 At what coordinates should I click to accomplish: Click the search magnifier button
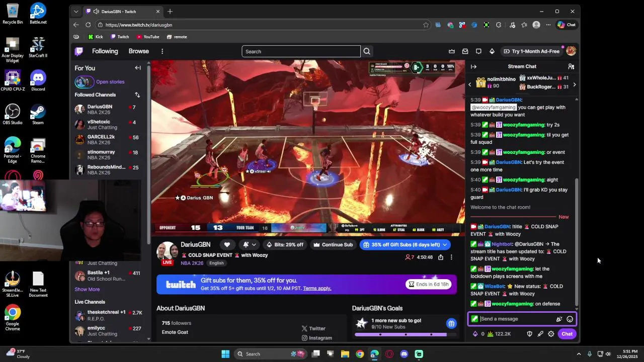[367, 51]
